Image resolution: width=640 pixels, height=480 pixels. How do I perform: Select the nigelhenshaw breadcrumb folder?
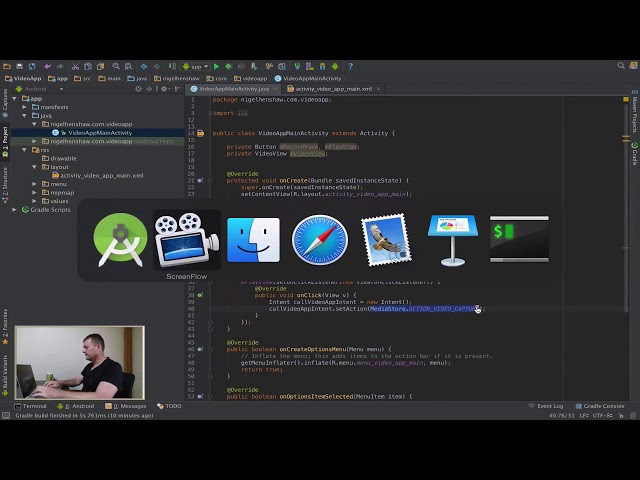point(176,78)
